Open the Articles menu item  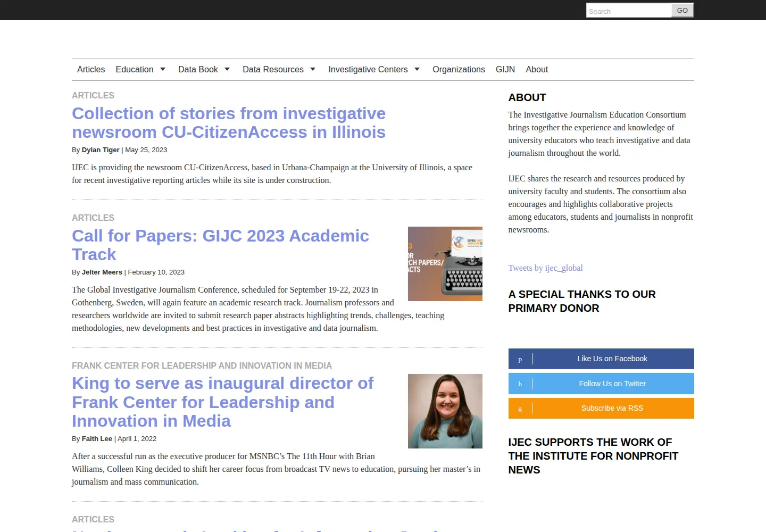pos(91,70)
